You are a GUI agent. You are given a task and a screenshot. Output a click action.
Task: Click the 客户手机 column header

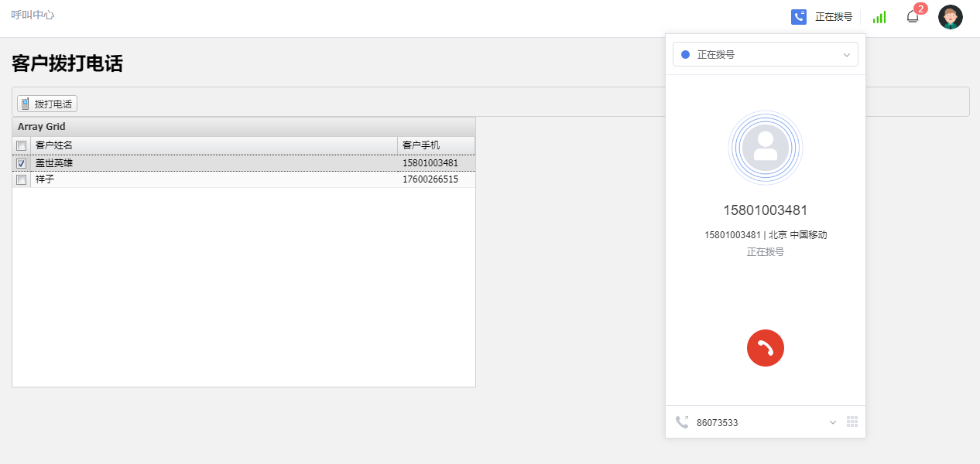coord(435,145)
